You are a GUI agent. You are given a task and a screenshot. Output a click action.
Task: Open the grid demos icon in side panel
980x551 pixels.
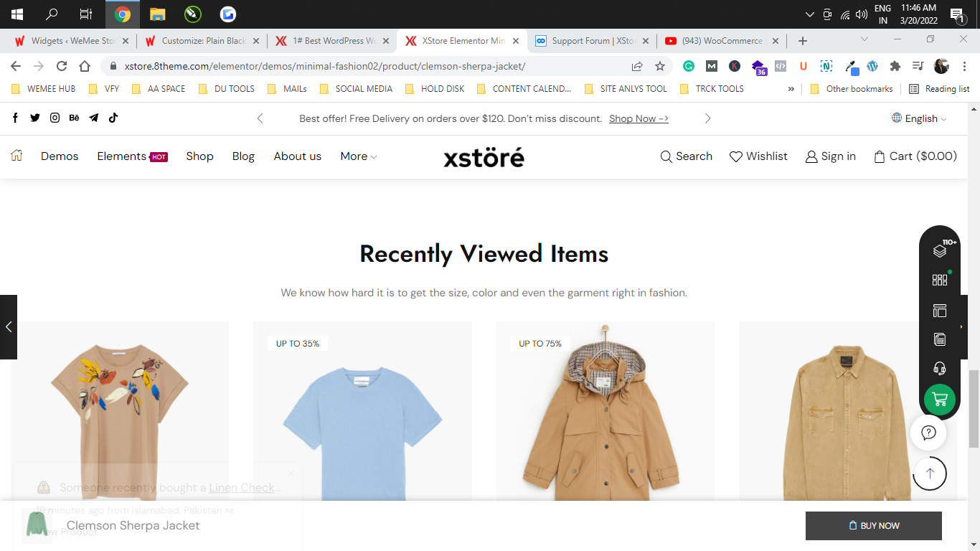tap(940, 280)
